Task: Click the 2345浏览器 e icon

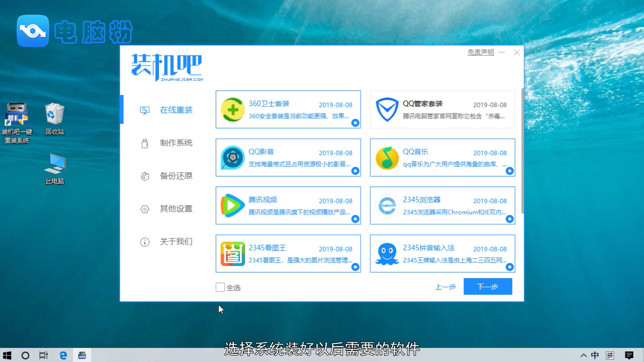Action: click(387, 206)
